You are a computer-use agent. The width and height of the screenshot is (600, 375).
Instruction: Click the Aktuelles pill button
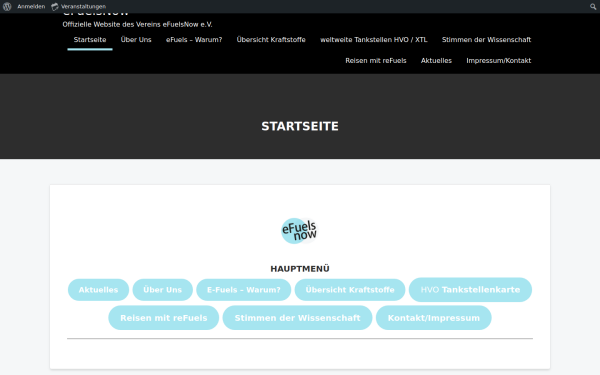(98, 290)
